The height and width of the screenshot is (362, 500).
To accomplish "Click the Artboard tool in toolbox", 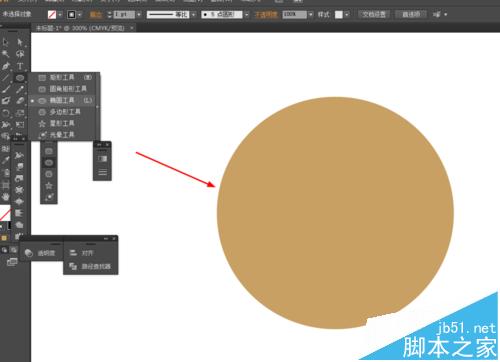I will [5, 185].
